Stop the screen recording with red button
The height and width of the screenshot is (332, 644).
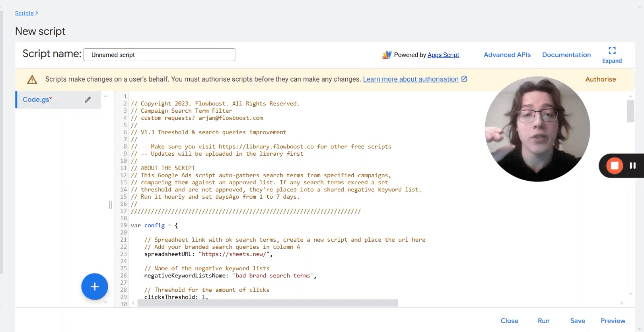pyautogui.click(x=615, y=165)
